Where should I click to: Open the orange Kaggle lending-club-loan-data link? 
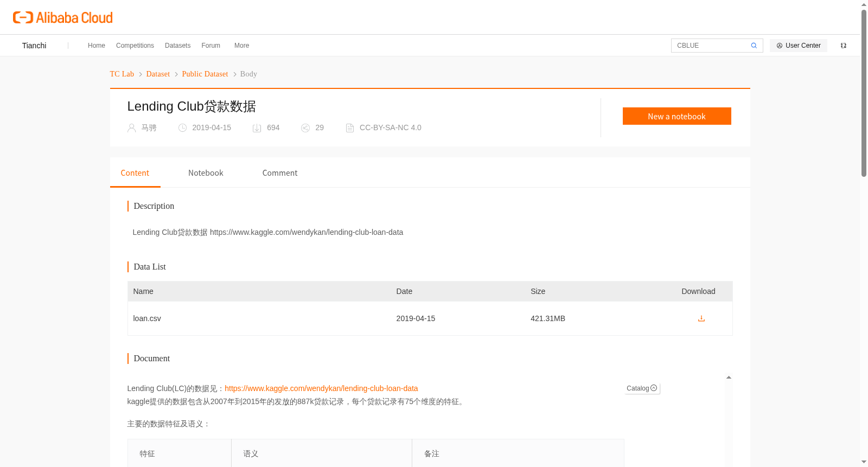[x=321, y=388]
